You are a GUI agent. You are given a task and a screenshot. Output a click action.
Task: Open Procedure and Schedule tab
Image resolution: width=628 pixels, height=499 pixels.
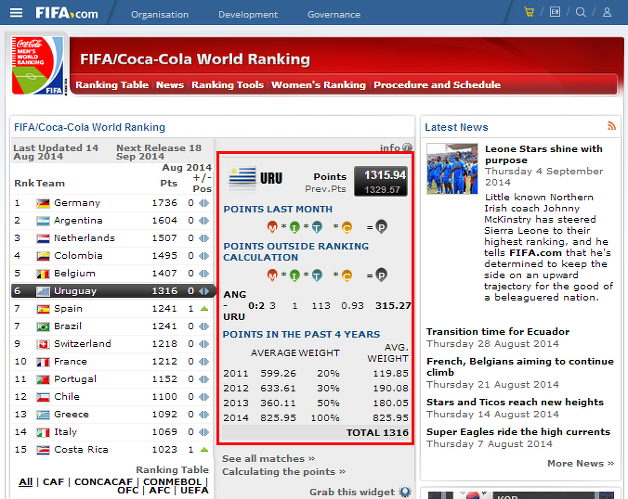tap(437, 85)
